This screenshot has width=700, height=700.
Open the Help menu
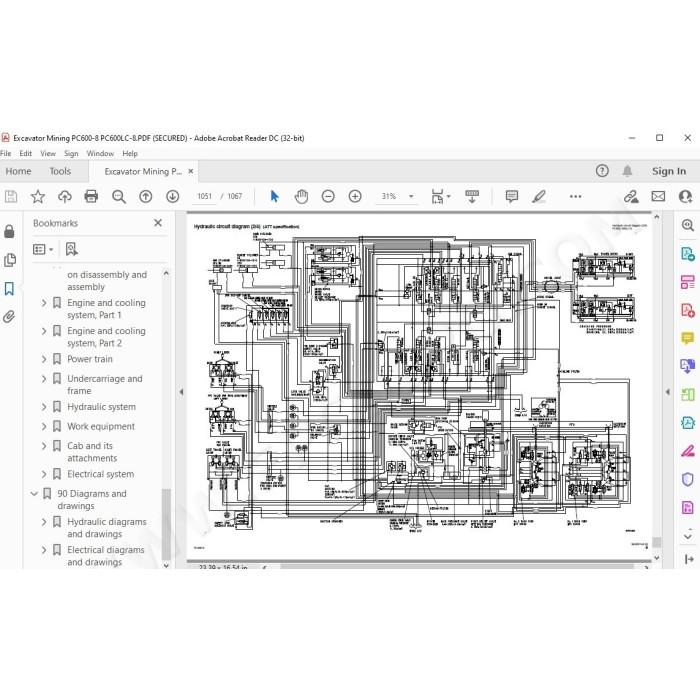click(130, 154)
